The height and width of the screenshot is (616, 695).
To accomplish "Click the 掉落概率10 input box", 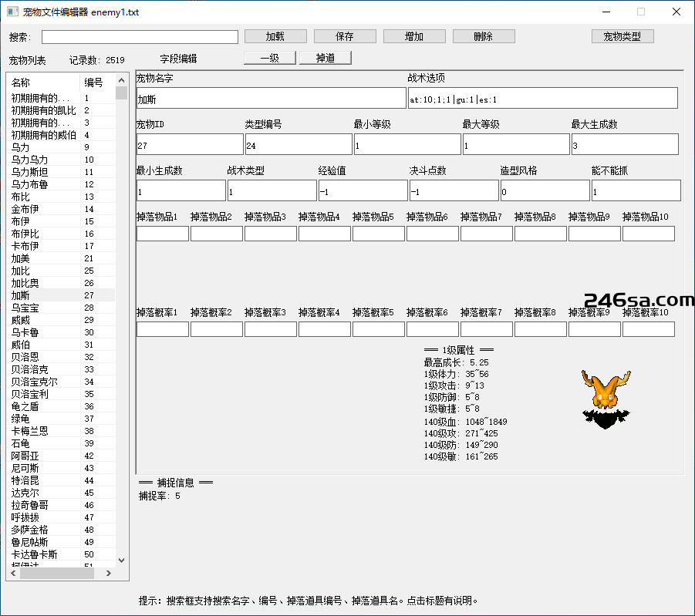I will [649, 329].
